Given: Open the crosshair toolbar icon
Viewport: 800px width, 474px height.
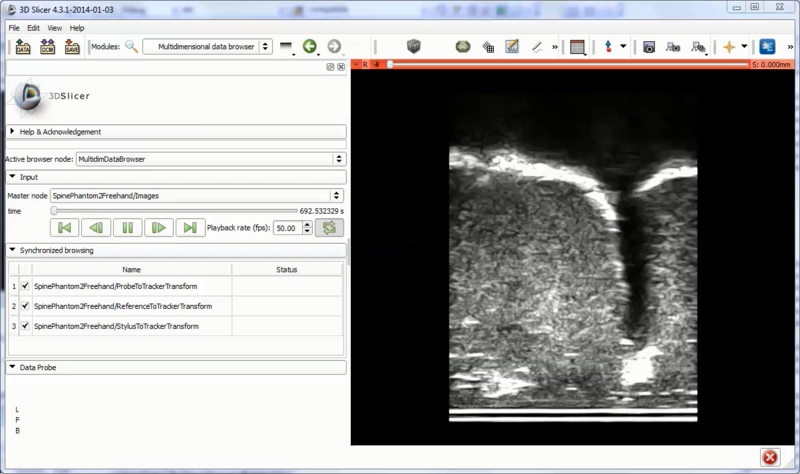Looking at the screenshot, I should (729, 47).
